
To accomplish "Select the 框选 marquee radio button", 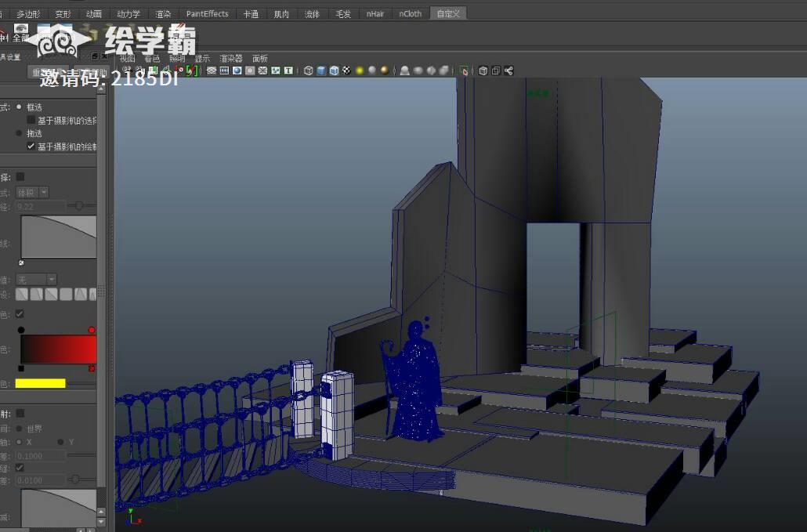I will coord(19,107).
